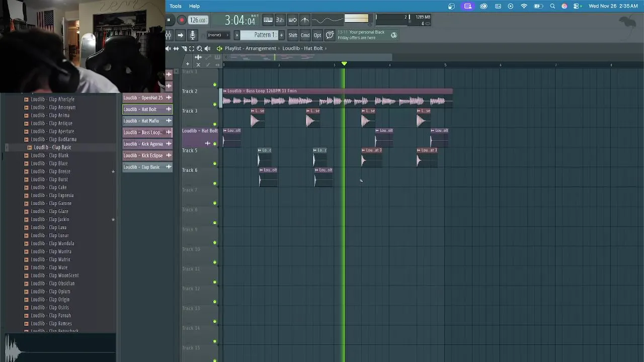Select the zoom magnifier playlist tool
Viewport: 644px width, 362px height.
click(200, 48)
